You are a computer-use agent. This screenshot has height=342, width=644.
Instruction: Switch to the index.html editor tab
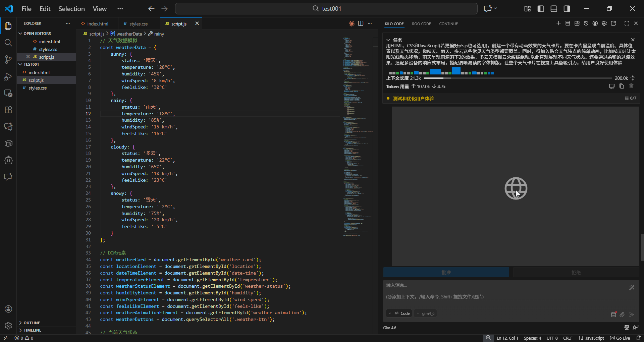97,24
